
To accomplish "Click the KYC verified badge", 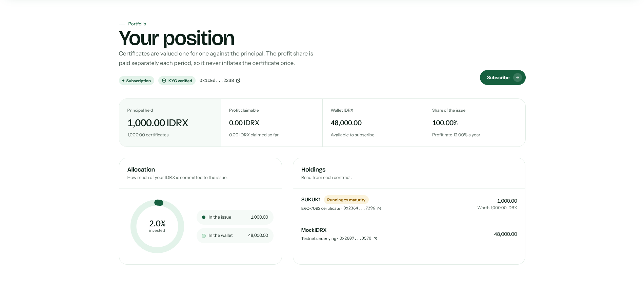I will (x=177, y=81).
